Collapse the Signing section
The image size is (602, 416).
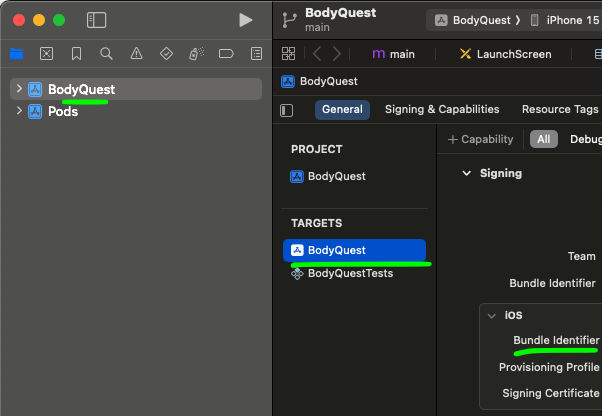[x=466, y=173]
